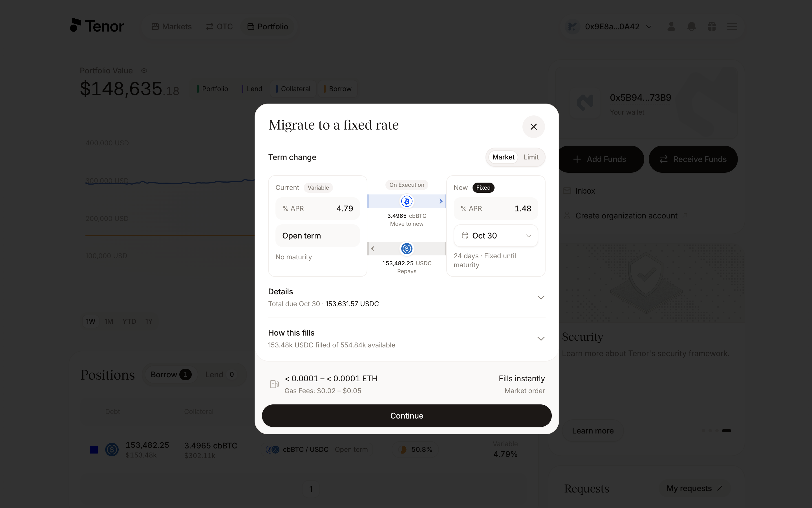
Task: Open the Inbox link
Action: pos(585,191)
